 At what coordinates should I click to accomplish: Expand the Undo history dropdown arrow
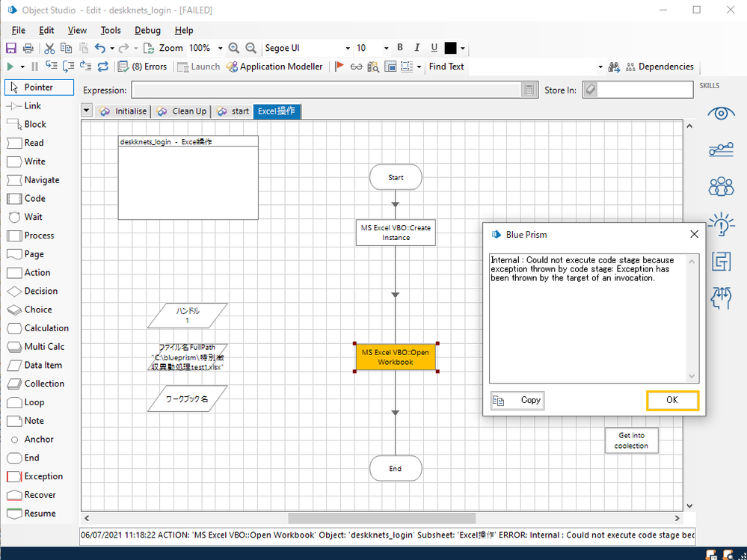tap(112, 48)
